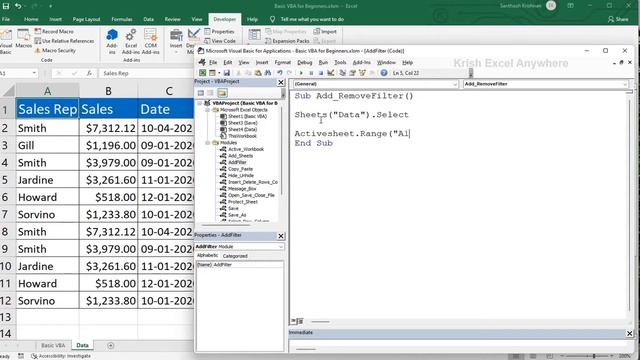The width and height of the screenshot is (640, 360).
Task: Open Excel Name Box dropdown arrow
Action: click(x=34, y=73)
